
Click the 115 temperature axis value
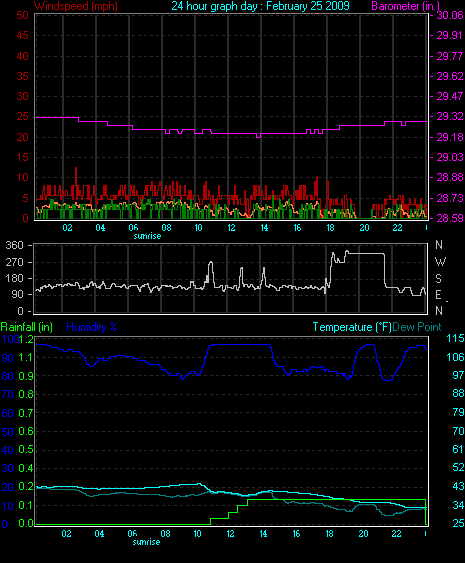point(455,338)
